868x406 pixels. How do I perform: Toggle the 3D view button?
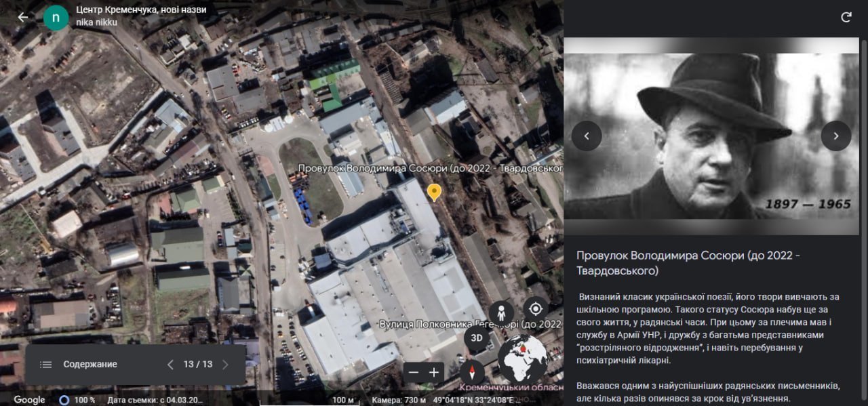pyautogui.click(x=477, y=338)
